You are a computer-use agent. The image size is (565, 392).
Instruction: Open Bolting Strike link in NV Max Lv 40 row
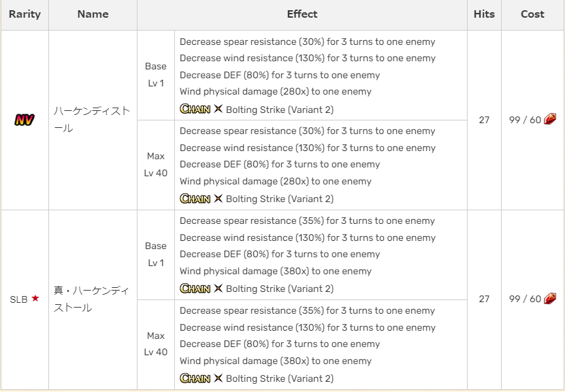click(x=279, y=199)
